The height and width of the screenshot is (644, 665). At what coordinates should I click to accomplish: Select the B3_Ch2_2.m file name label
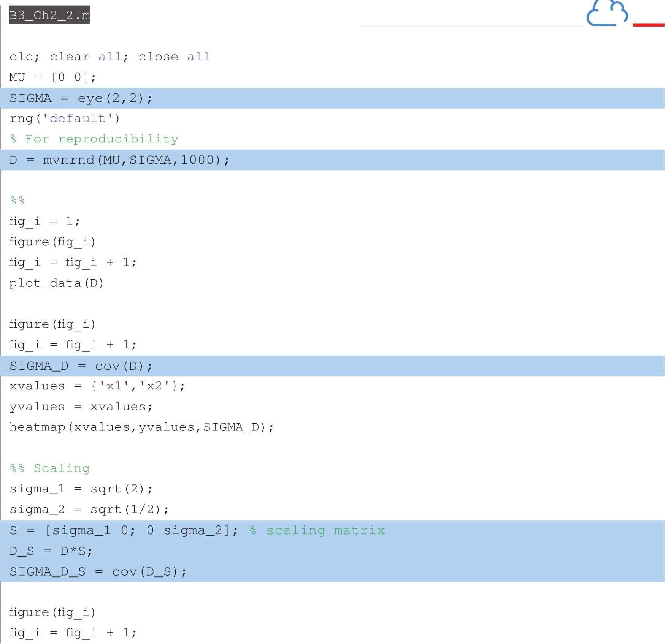tap(49, 15)
